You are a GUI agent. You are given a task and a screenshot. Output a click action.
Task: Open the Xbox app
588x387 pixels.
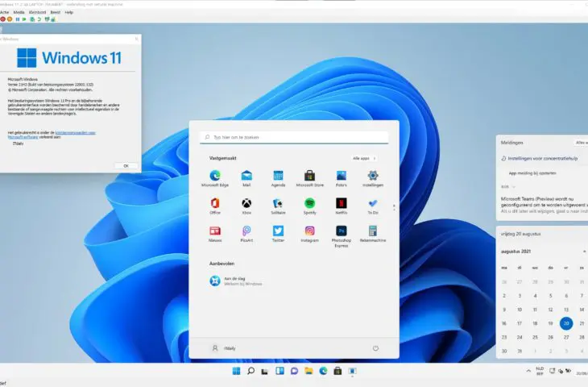[x=246, y=206]
